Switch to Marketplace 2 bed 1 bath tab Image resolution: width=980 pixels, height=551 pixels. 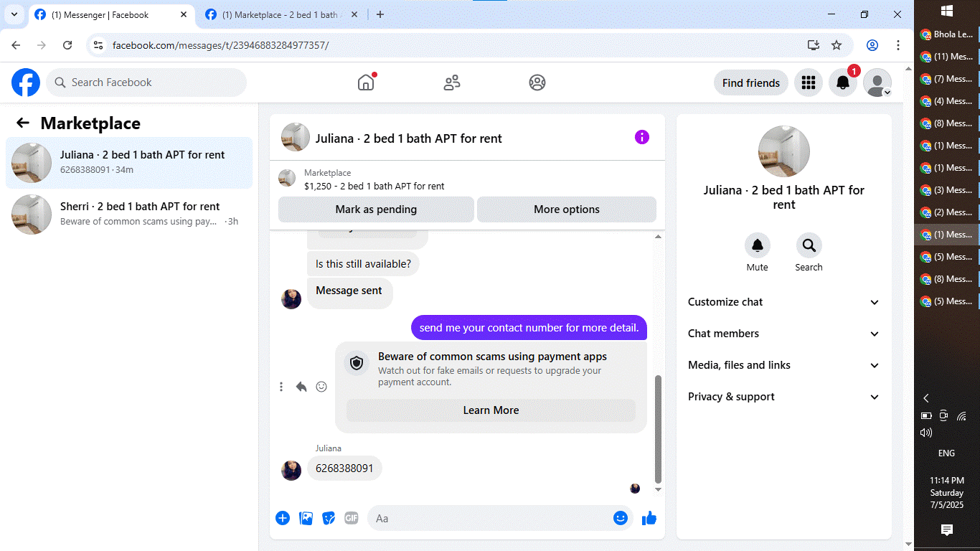(281, 15)
